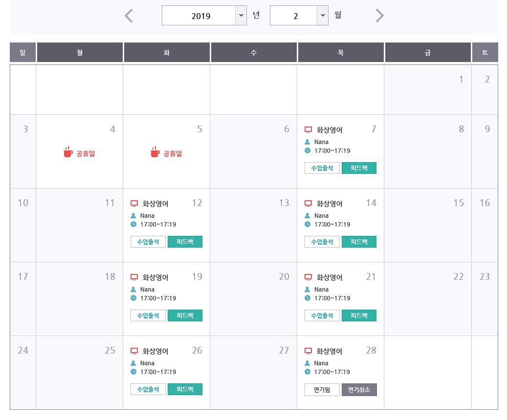Click holiday cup icon on the 4th
The image size is (507, 420).
tap(68, 152)
